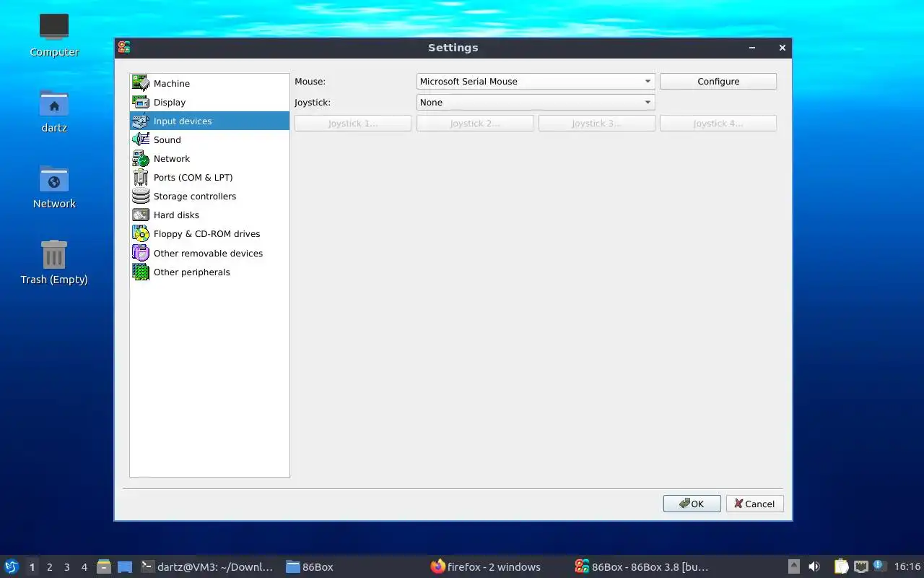
Task: Click the Configure button for the mouse
Action: point(718,81)
